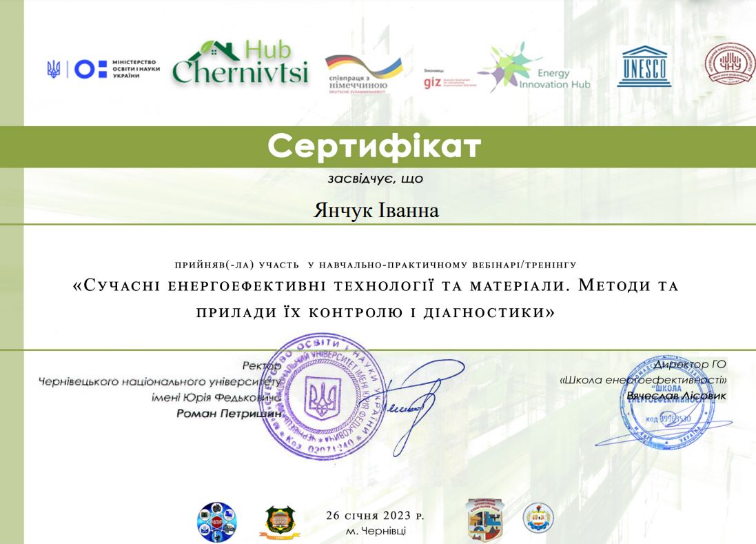Click '«Школа енергоефективності»' text
The image size is (756, 544).
coord(643,380)
